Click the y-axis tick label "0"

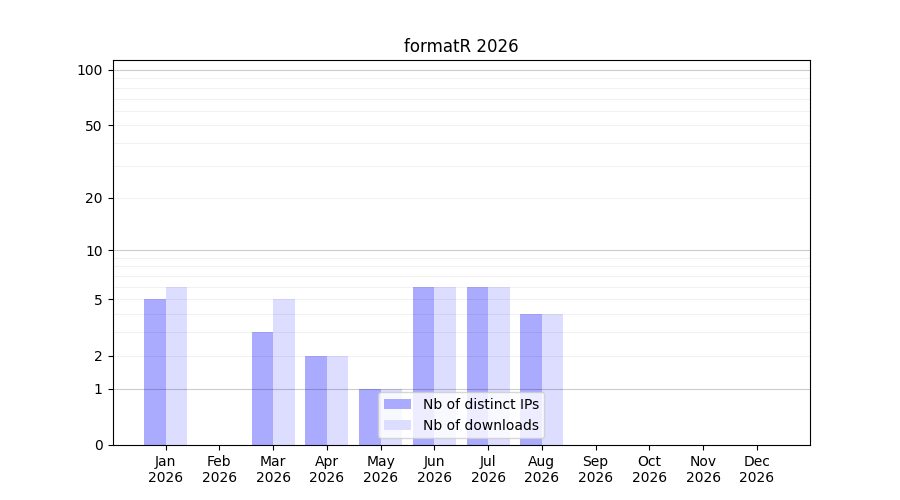click(99, 445)
